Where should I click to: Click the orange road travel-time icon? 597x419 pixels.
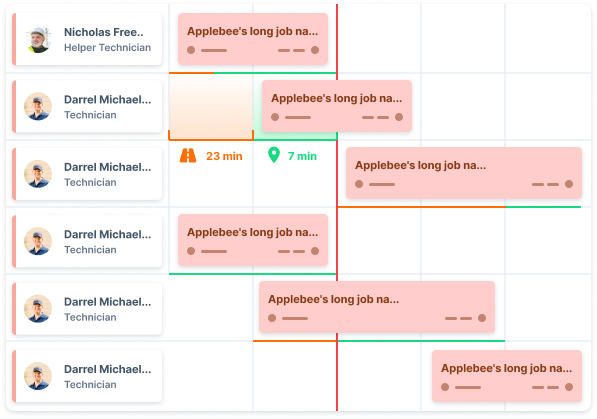point(188,156)
